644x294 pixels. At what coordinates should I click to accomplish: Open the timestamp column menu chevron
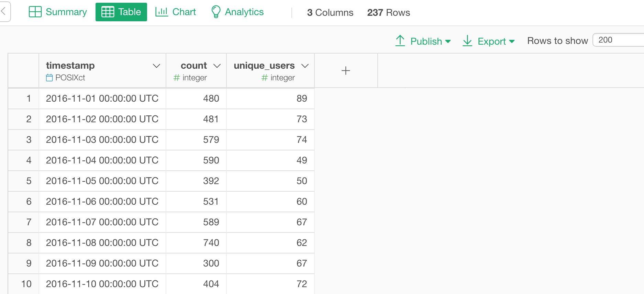pos(157,66)
